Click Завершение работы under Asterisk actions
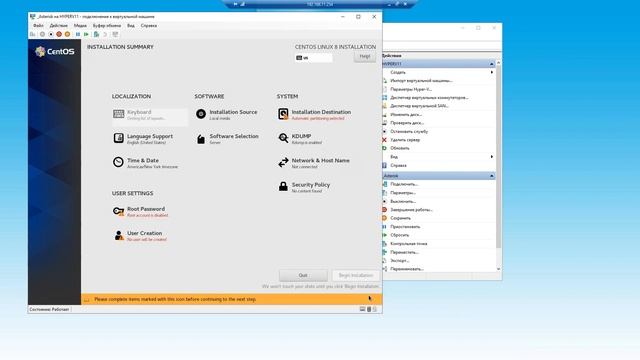 [x=411, y=210]
